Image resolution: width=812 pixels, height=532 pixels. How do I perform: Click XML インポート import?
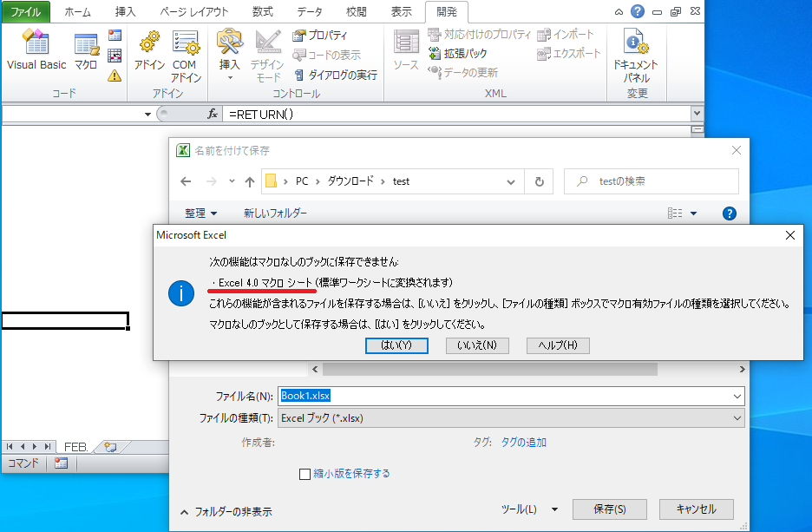click(x=566, y=34)
